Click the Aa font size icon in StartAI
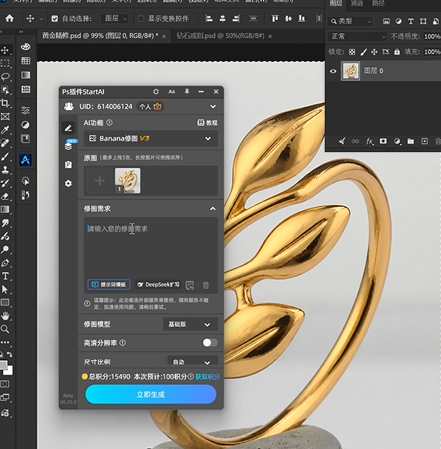Viewport: 441px width, 449px height. pos(171,91)
